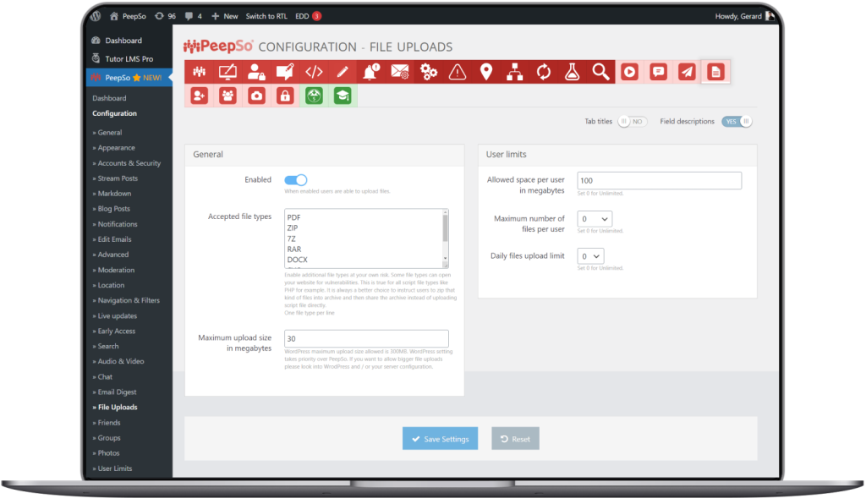Open the Appearance monitor icon tab

(x=227, y=72)
